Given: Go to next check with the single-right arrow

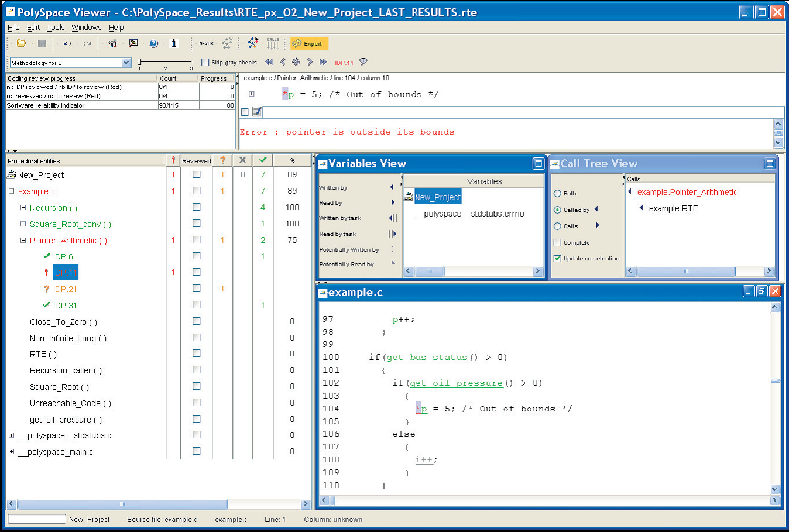Looking at the screenshot, I should (310, 62).
